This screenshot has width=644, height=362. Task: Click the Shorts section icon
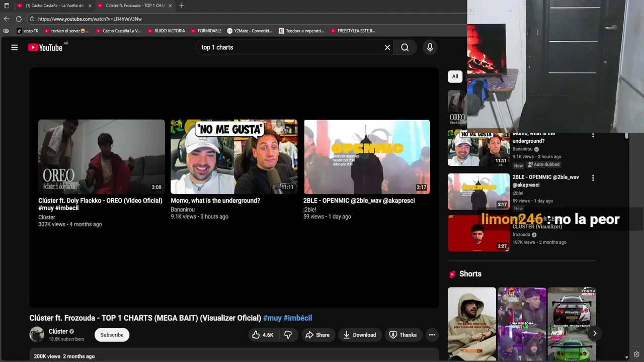pos(452,274)
